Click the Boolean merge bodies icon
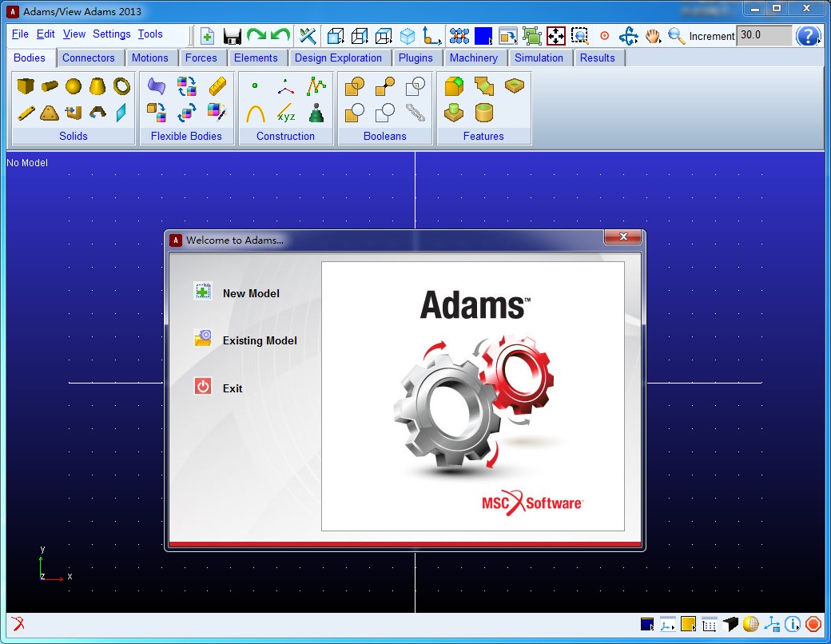831x644 pixels. point(385,85)
